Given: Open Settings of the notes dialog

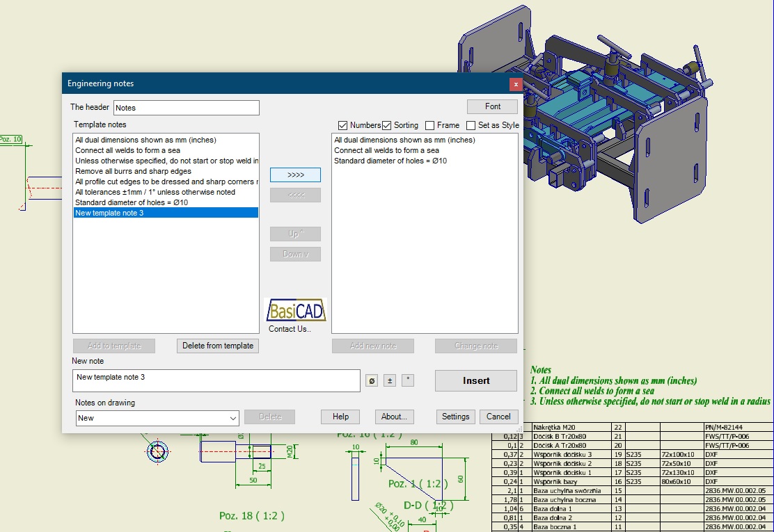Looking at the screenshot, I should (455, 417).
